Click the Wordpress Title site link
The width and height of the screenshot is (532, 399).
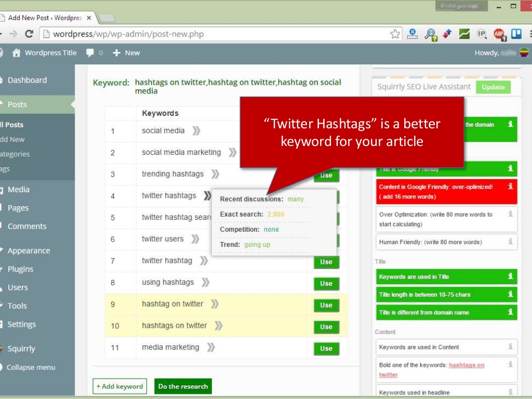pos(50,52)
